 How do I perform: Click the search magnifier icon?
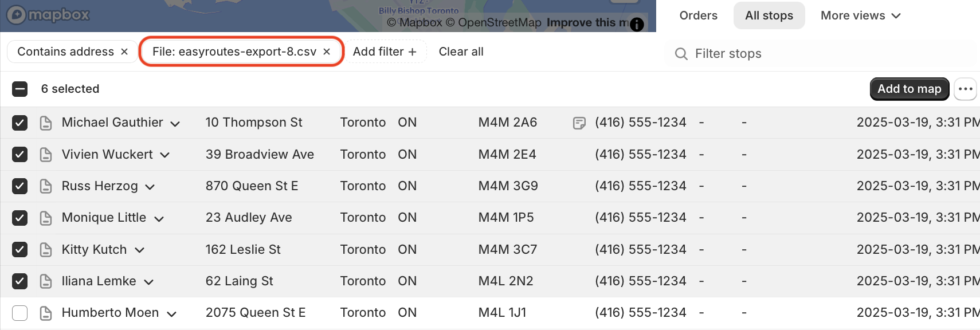681,54
